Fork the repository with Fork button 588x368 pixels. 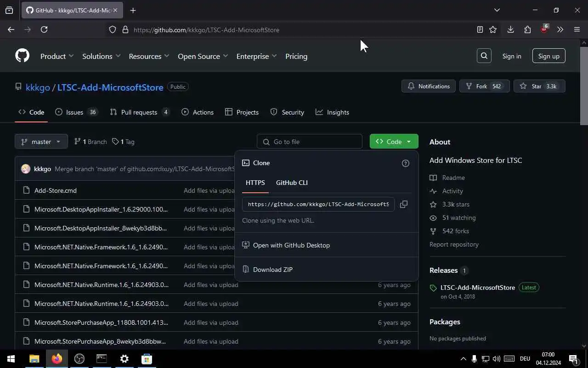(x=485, y=86)
